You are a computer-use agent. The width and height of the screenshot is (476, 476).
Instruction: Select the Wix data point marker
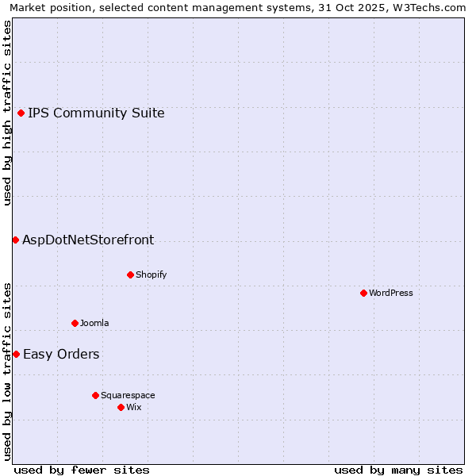click(x=121, y=407)
